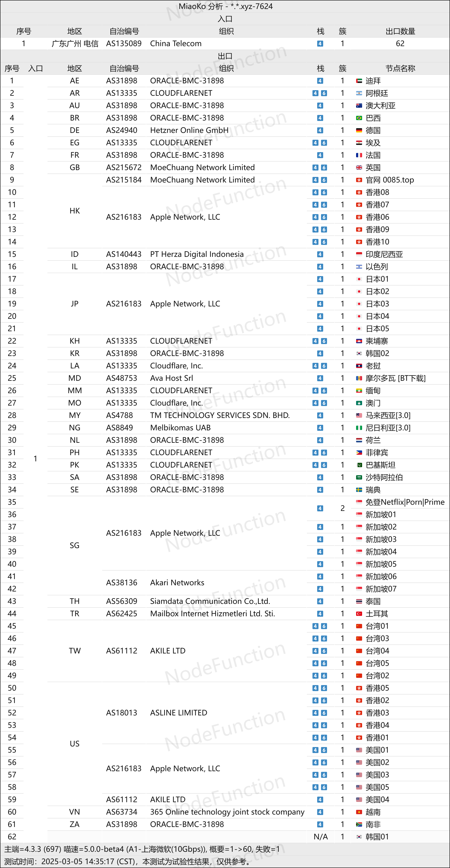This screenshot has width=450, height=868.
Task: Click the Vietnam flag beside 越南
Action: [359, 812]
